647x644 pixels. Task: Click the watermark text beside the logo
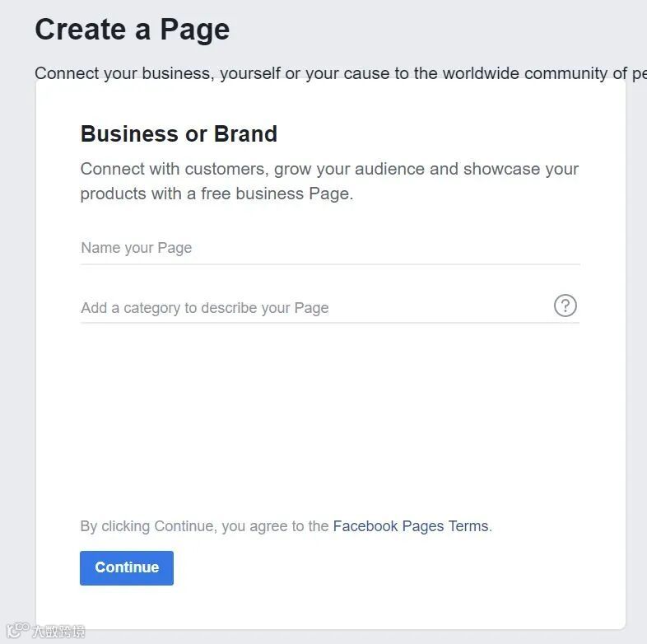pos(58,632)
